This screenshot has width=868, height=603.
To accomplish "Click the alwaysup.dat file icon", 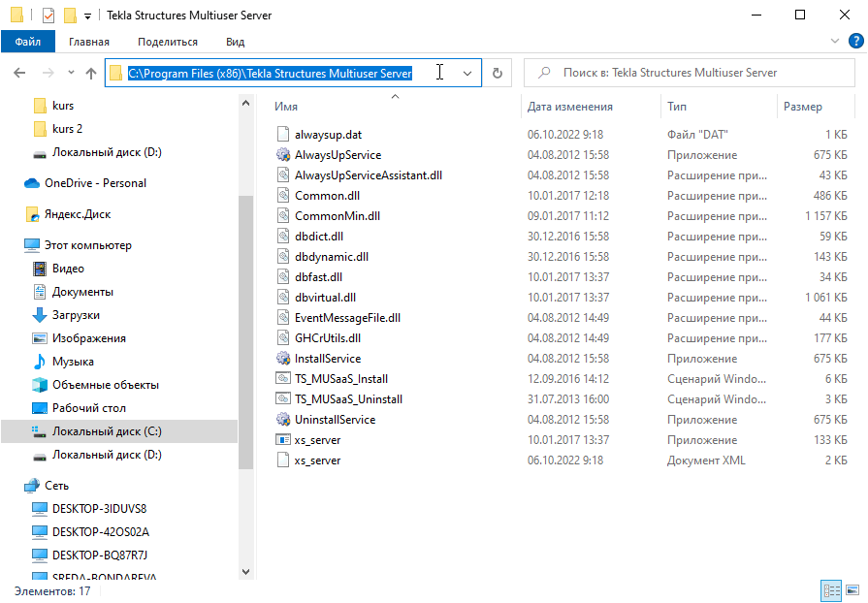I will coord(283,135).
